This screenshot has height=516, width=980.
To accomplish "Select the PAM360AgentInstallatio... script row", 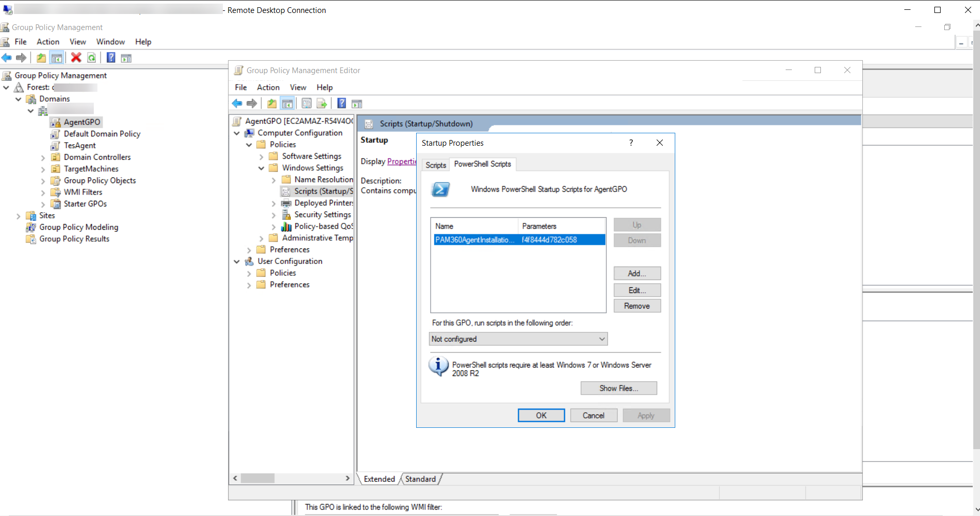I will pos(519,240).
